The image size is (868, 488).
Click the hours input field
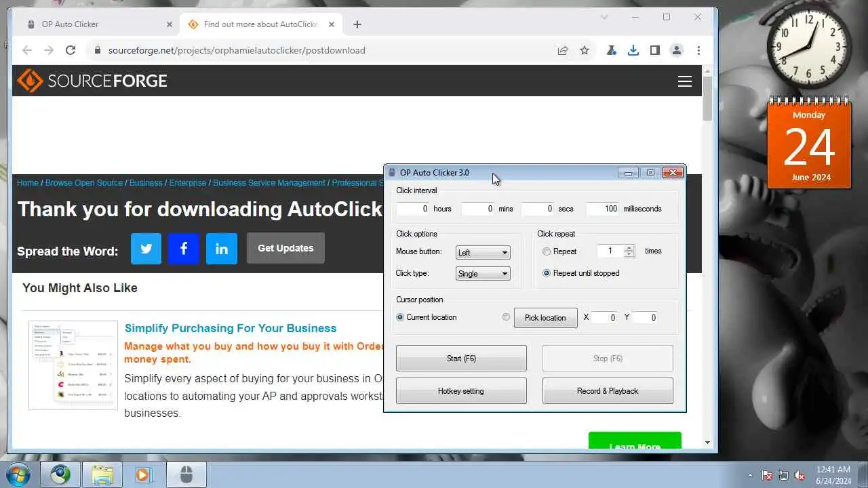[413, 209]
